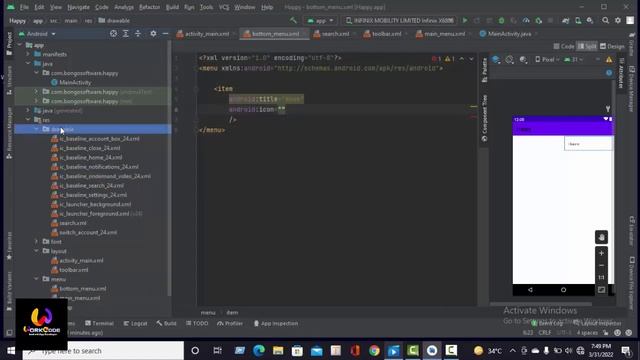The height and width of the screenshot is (360, 640).
Task: Click Select Opened File target icon in Project panel
Action: pyautogui.click(x=113, y=34)
